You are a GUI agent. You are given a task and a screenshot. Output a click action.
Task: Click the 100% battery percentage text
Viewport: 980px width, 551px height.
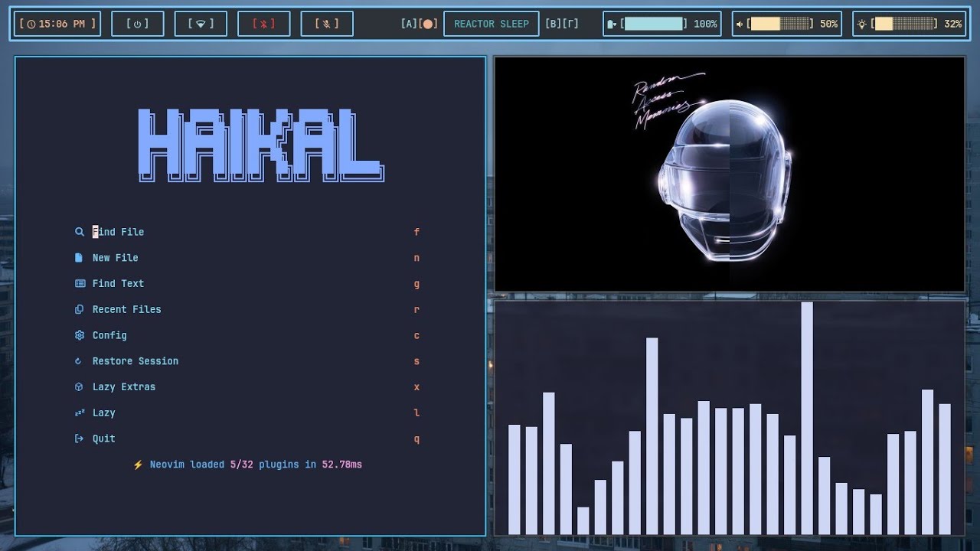[x=705, y=24]
